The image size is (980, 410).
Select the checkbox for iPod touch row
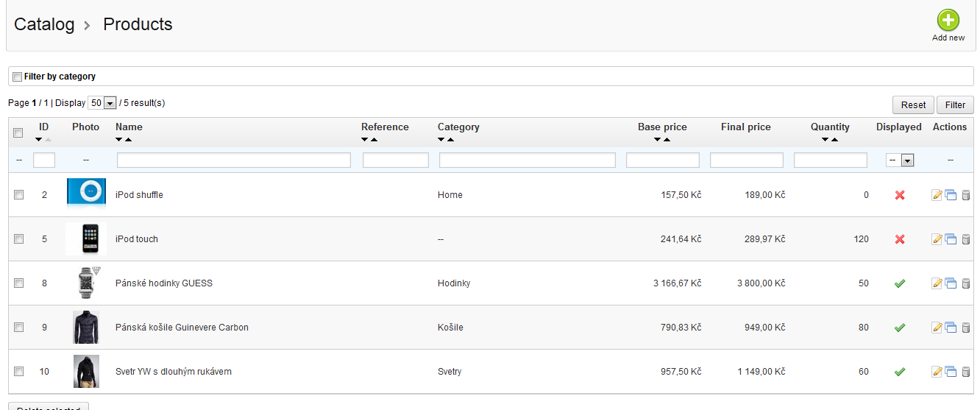pos(19,239)
